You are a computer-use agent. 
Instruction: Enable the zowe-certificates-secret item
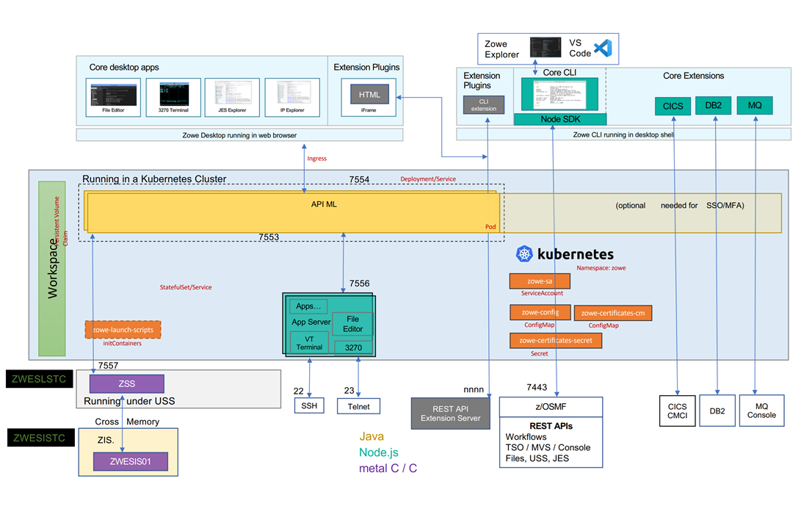(556, 340)
